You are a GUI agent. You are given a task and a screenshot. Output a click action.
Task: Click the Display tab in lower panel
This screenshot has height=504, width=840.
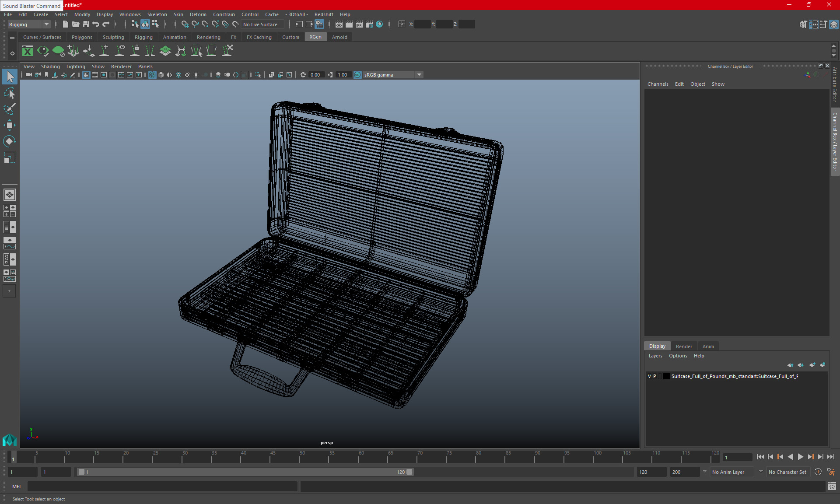click(x=657, y=346)
